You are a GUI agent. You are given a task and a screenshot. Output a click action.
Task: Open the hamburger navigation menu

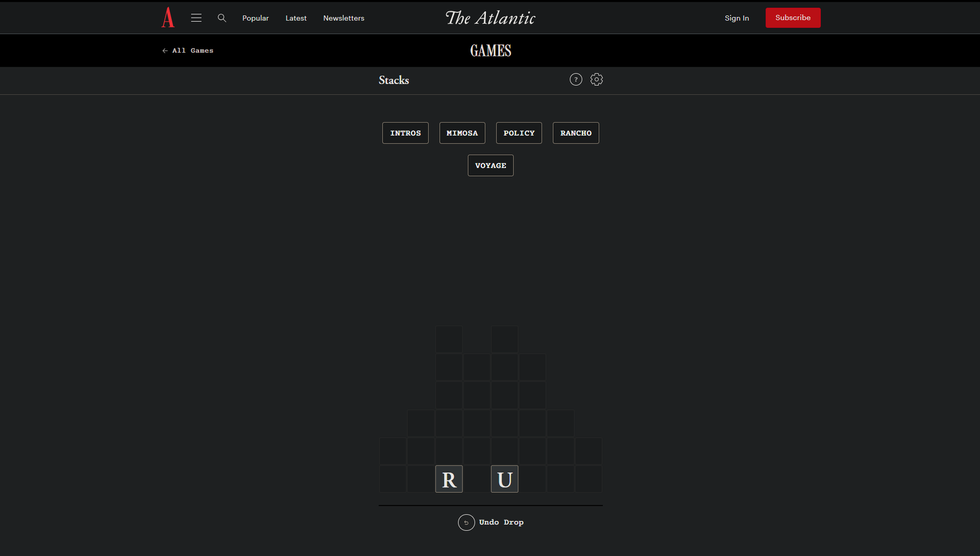point(196,18)
